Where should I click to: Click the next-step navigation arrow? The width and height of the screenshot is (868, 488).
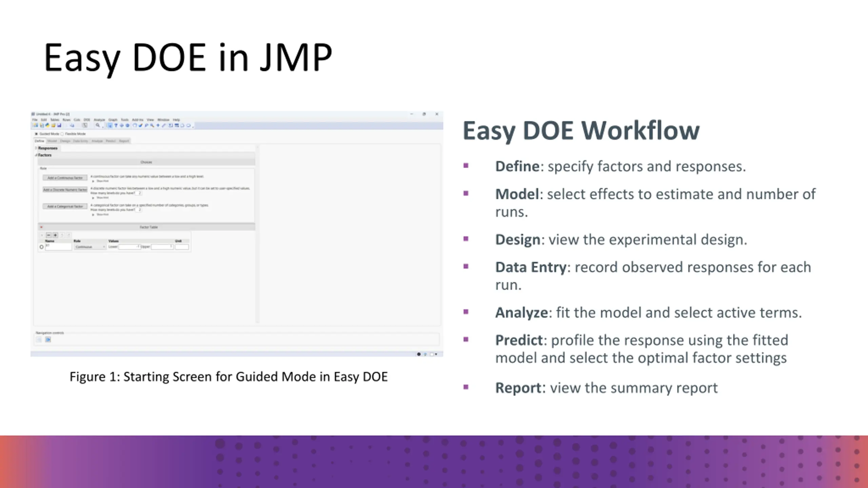[x=48, y=340]
